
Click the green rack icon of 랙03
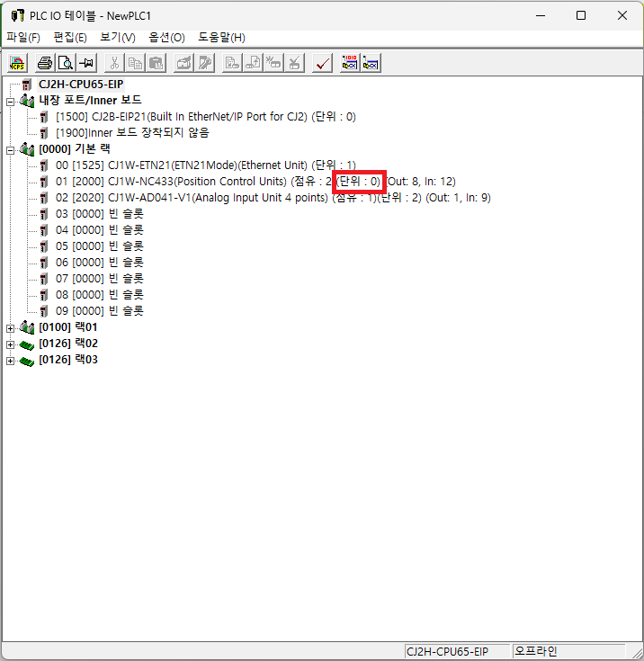(x=27, y=361)
